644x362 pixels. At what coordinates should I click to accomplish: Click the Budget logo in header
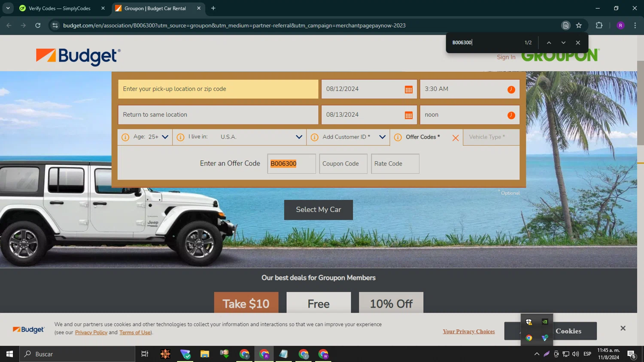[x=78, y=57]
